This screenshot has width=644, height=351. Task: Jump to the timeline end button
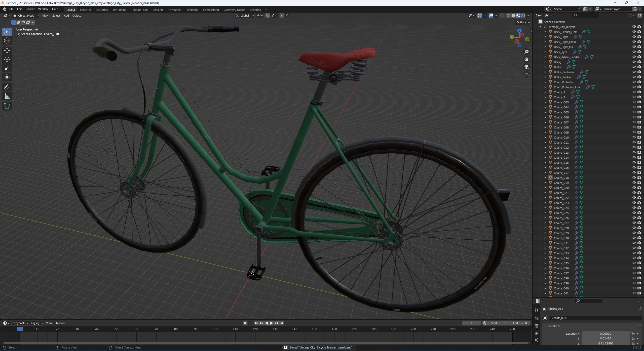point(282,323)
